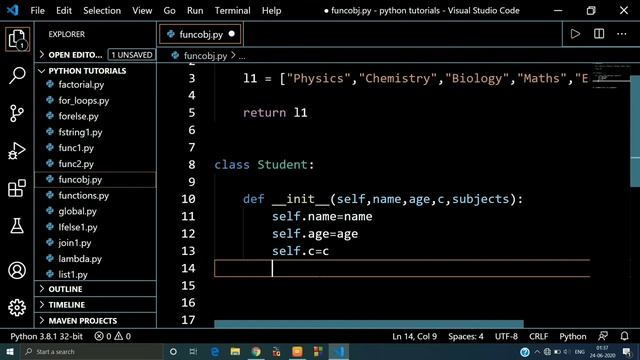The width and height of the screenshot is (640, 360).
Task: Click the 1 UNSAVED badge
Action: click(x=132, y=55)
